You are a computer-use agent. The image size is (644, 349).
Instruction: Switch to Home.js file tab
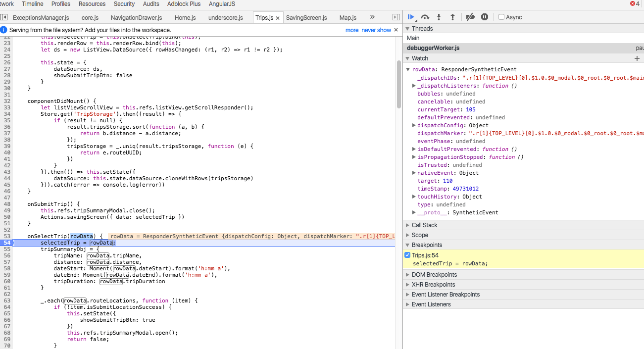point(185,18)
